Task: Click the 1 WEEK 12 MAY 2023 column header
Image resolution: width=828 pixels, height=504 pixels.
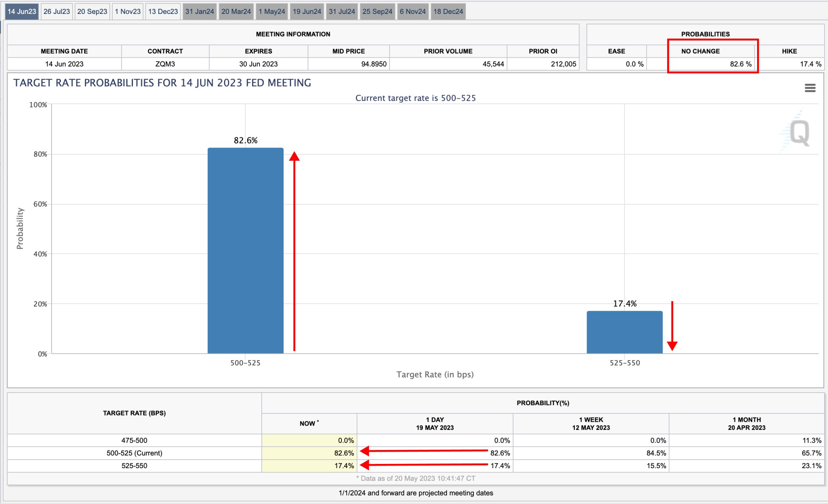Action: pyautogui.click(x=591, y=423)
